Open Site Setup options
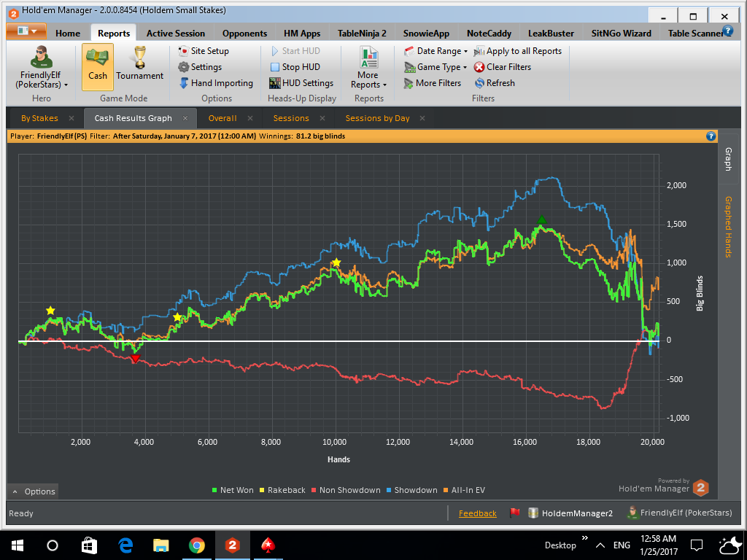 coord(204,51)
